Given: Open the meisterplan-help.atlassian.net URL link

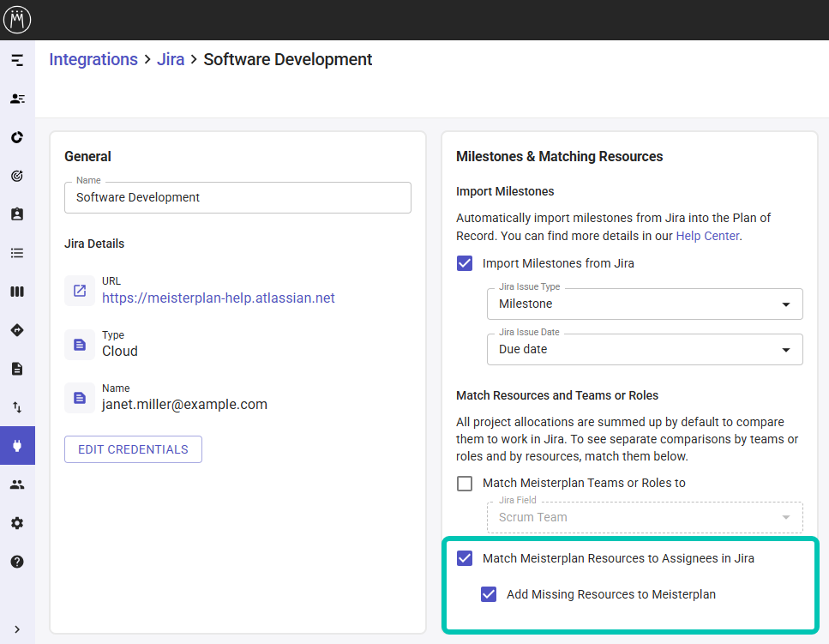Looking at the screenshot, I should (219, 298).
